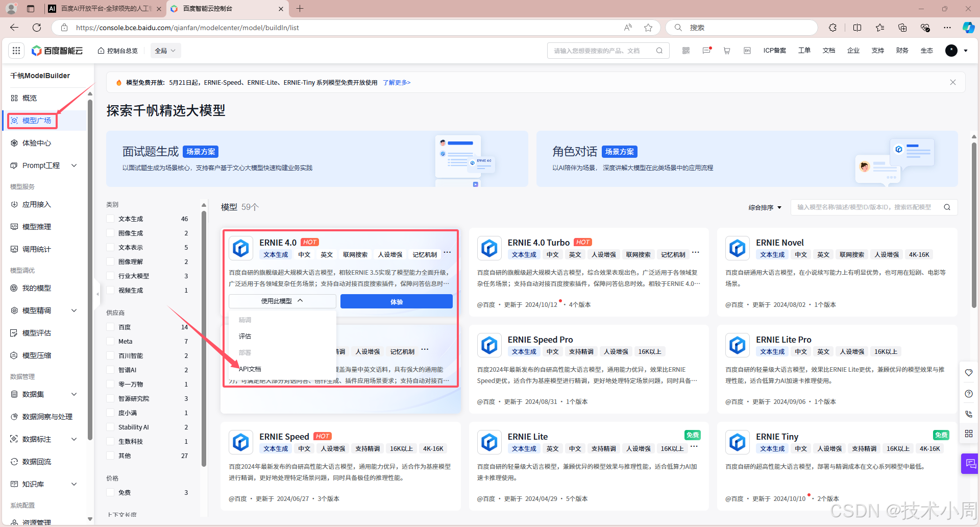Click the phone contact floating icon
The height and width of the screenshot is (527, 980).
pyautogui.click(x=969, y=414)
